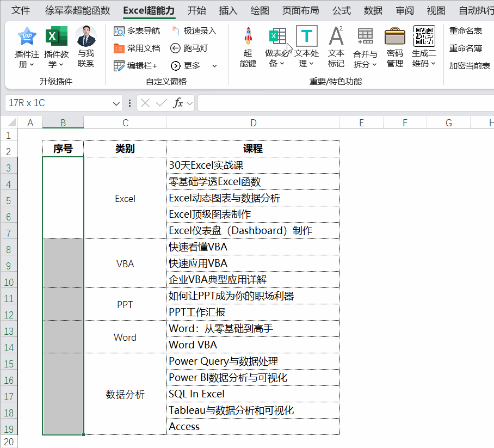
Task: Open 密码管理 briefcase icon
Action: [395, 36]
